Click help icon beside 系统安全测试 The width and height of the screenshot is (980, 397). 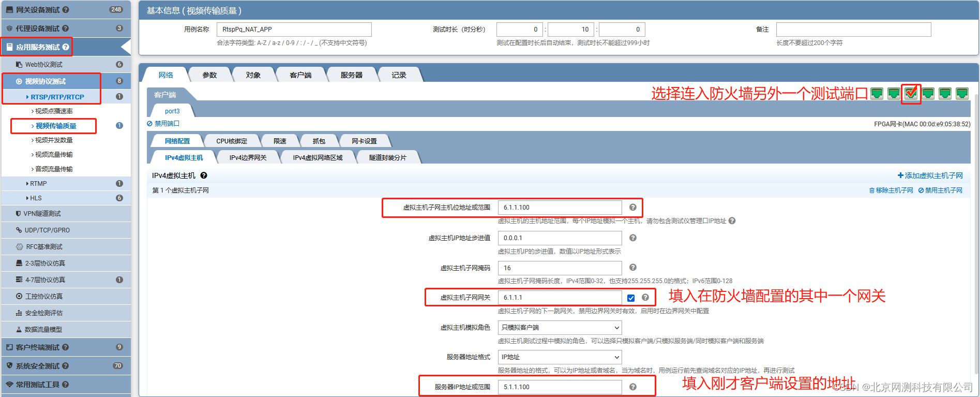pyautogui.click(x=66, y=366)
